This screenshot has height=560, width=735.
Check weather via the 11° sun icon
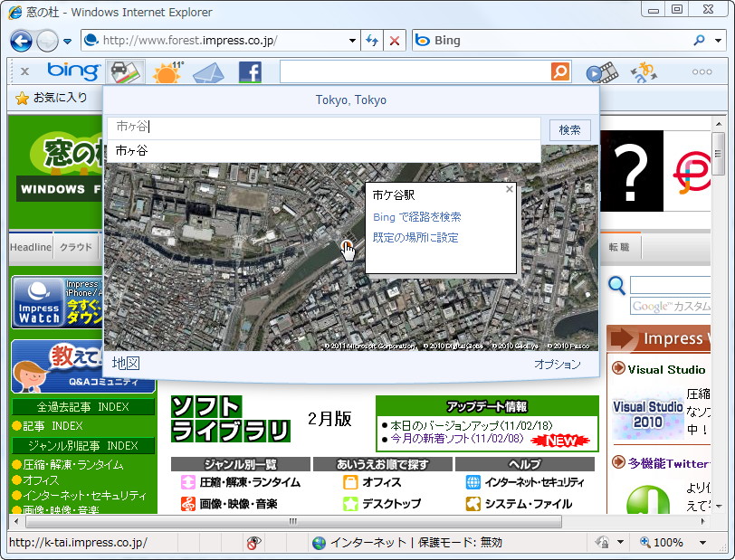(167, 71)
